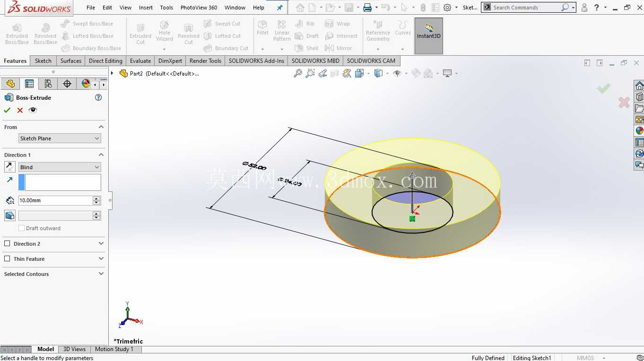Viewport: 644px width, 361px height.
Task: Increase depth using the spinner up arrow
Action: 96,198
